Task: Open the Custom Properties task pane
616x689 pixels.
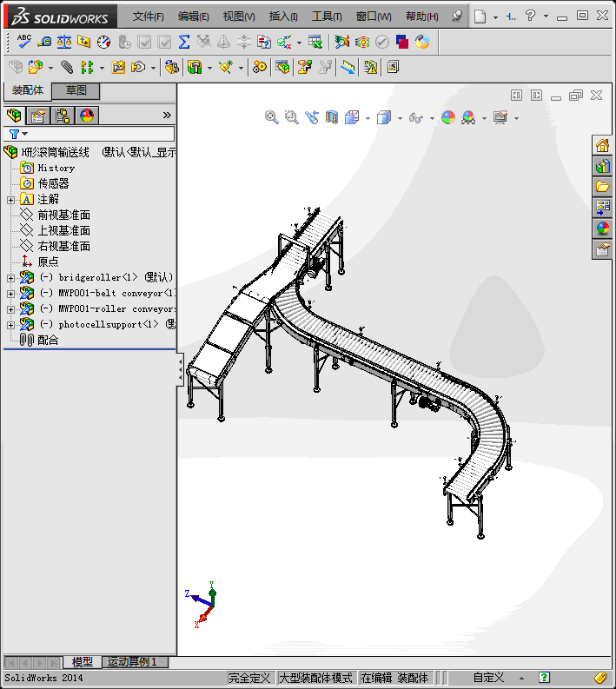Action: pyautogui.click(x=602, y=249)
